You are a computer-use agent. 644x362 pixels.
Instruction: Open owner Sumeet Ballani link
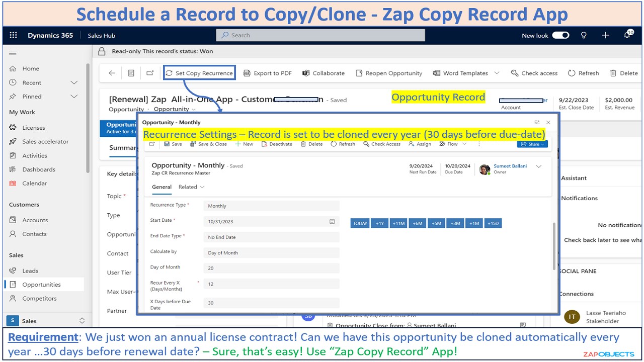510,166
